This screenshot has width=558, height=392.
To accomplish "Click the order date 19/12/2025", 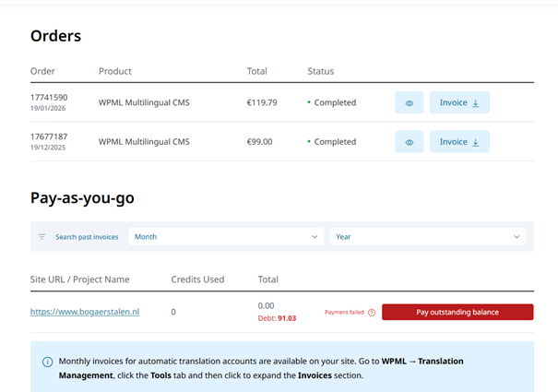I will pos(48,148).
